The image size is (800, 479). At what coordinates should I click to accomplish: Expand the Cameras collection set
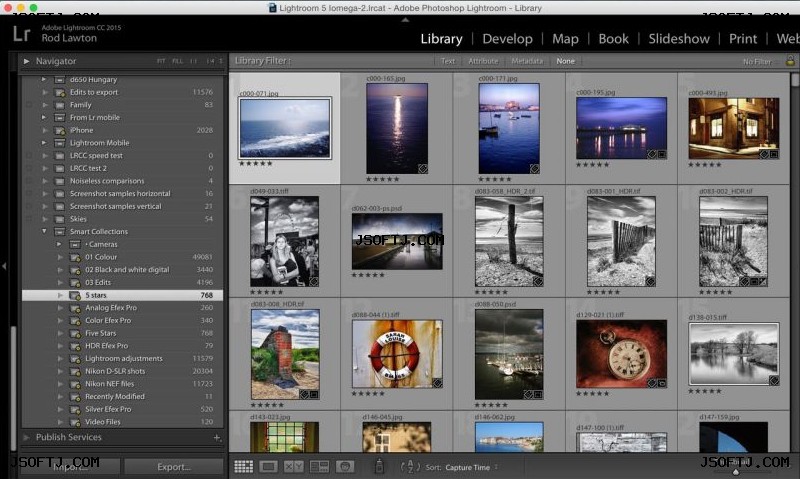click(59, 244)
